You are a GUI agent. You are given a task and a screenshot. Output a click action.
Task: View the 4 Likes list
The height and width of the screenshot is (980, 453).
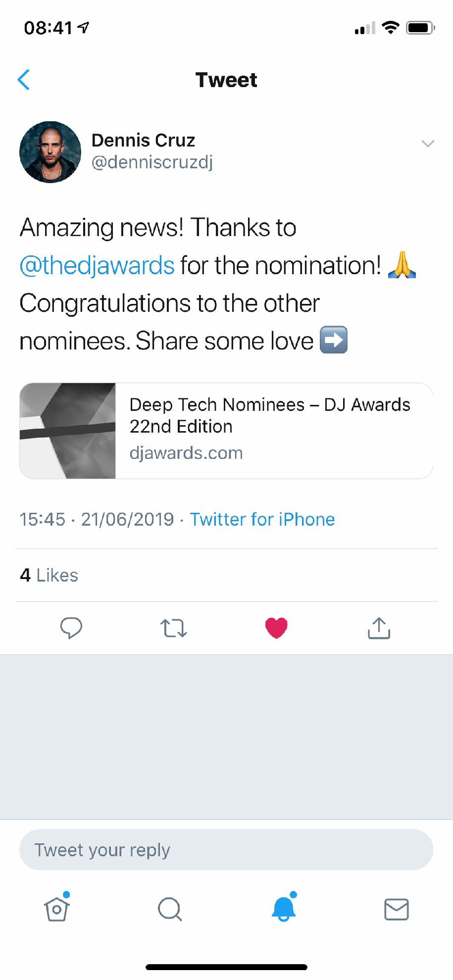[49, 575]
